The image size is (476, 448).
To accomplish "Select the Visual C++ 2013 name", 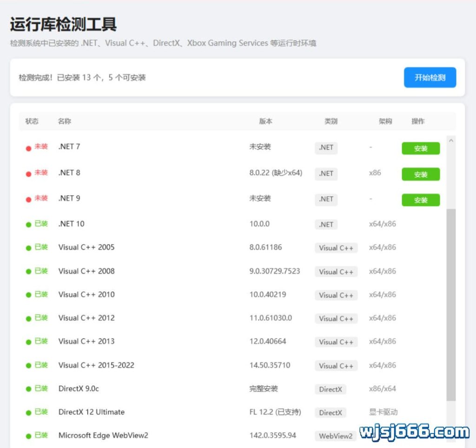I will click(x=86, y=341).
